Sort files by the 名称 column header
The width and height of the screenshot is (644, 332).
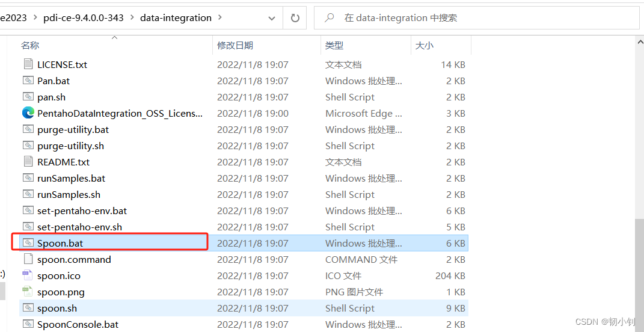[31, 46]
